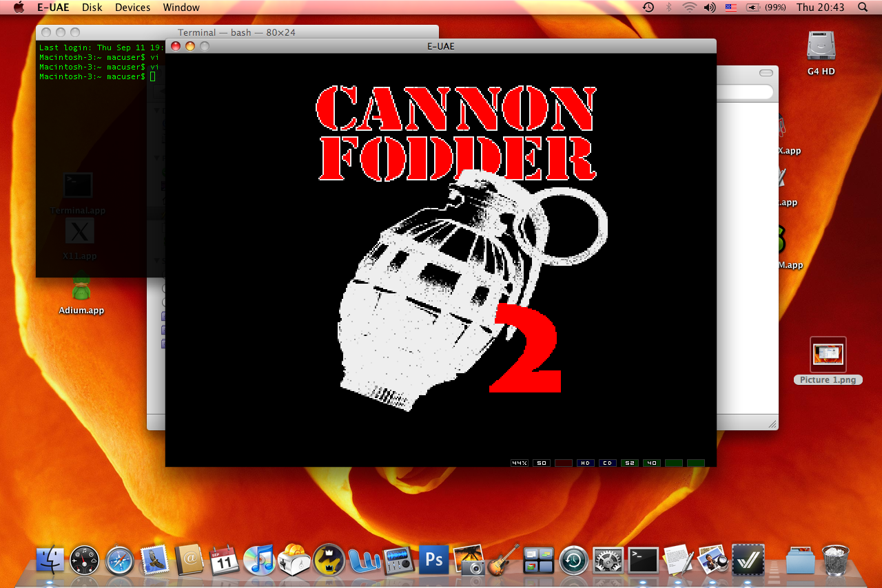Open the Devices menu
882x588 pixels.
133,8
